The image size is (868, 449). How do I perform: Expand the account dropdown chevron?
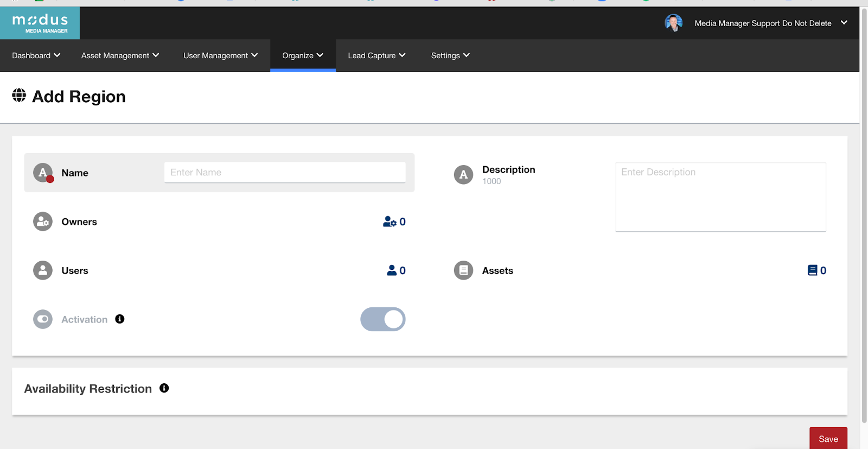844,23
